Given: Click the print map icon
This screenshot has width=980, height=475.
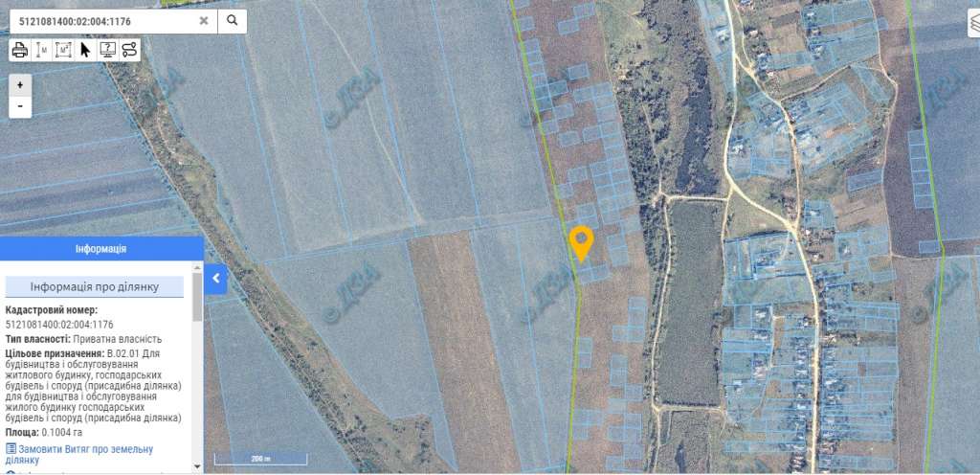Looking at the screenshot, I should tap(20, 50).
